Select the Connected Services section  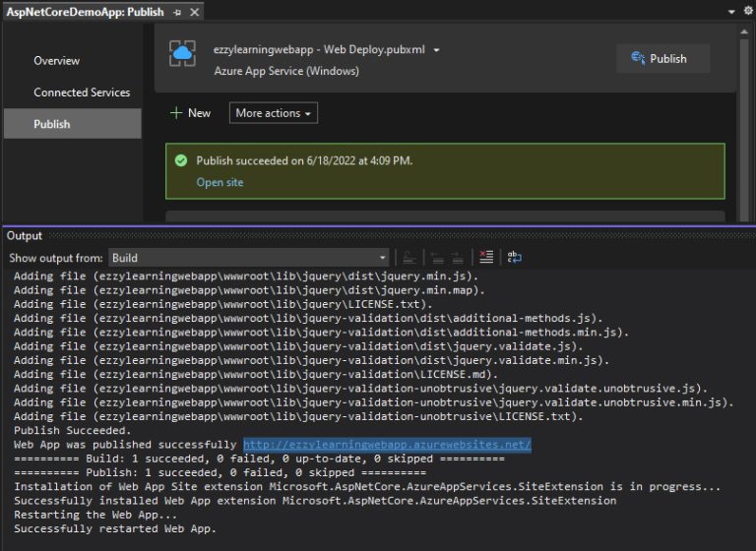point(82,92)
